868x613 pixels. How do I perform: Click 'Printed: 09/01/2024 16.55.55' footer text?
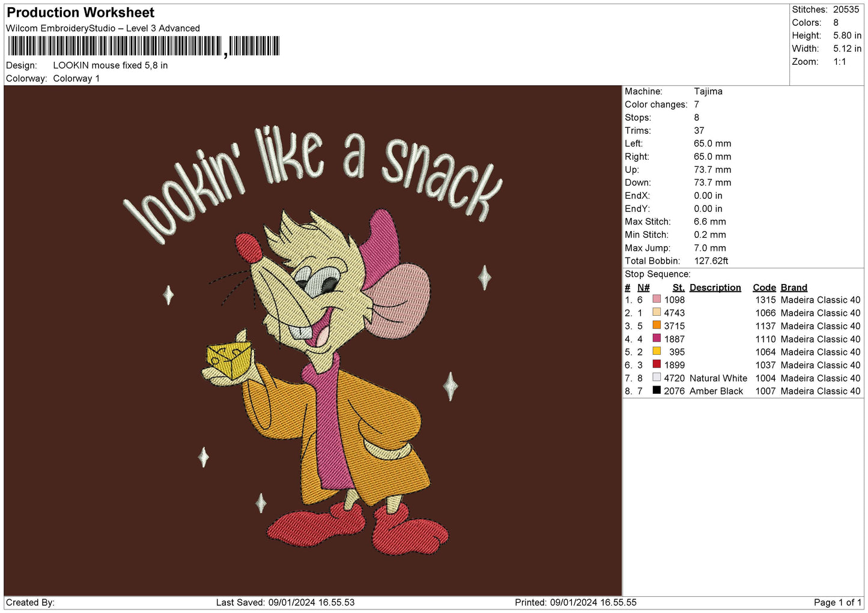[575, 602]
